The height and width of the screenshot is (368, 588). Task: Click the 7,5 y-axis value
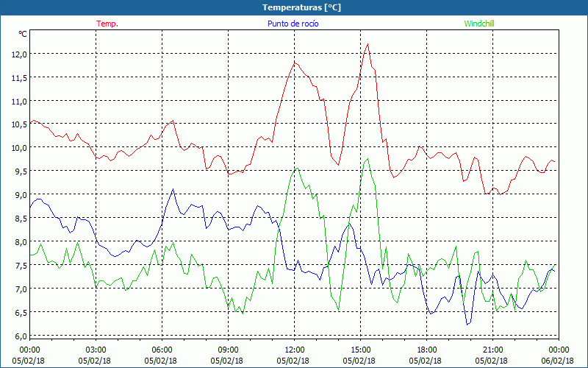tap(21, 265)
